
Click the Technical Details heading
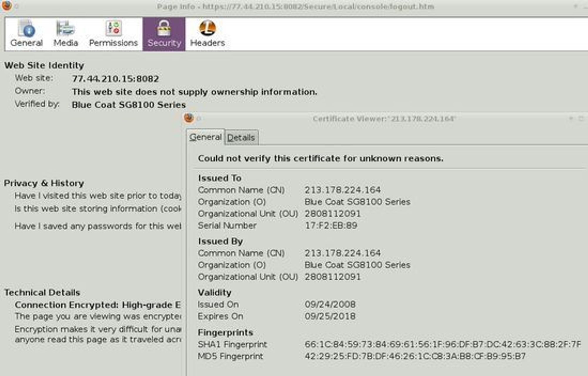click(x=42, y=293)
